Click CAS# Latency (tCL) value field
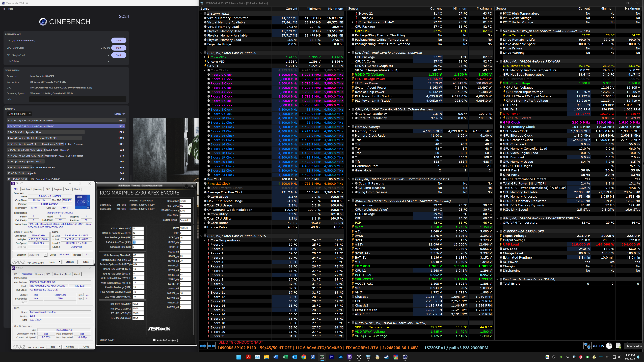The width and height of the screenshot is (644, 362). pos(138,228)
